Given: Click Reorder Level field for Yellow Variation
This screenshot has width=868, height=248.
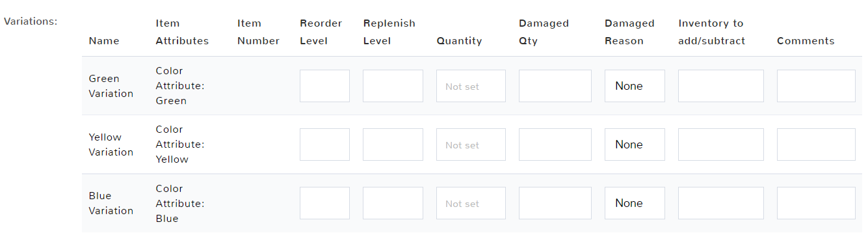Looking at the screenshot, I should (x=324, y=145).
